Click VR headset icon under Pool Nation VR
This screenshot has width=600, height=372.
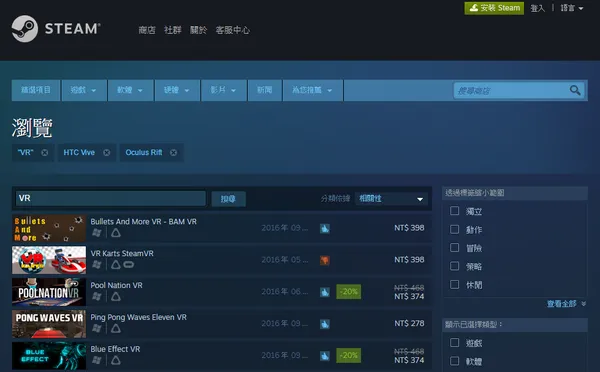click(x=116, y=297)
